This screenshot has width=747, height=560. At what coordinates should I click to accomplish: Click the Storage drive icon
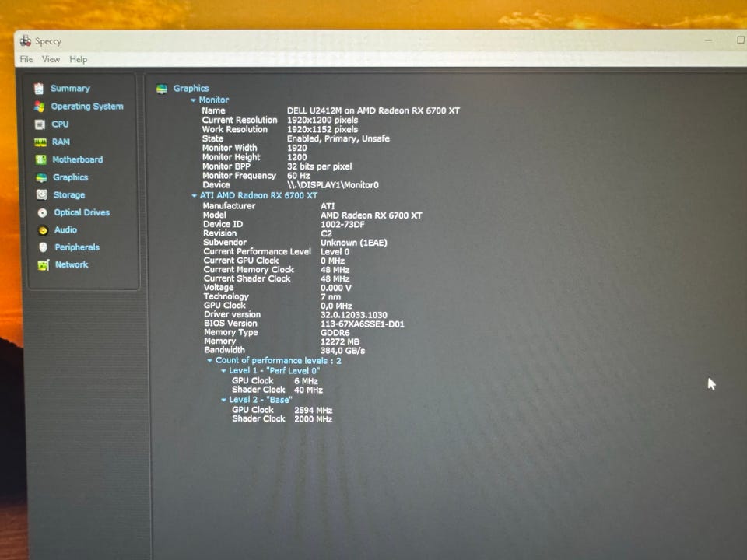coord(42,194)
